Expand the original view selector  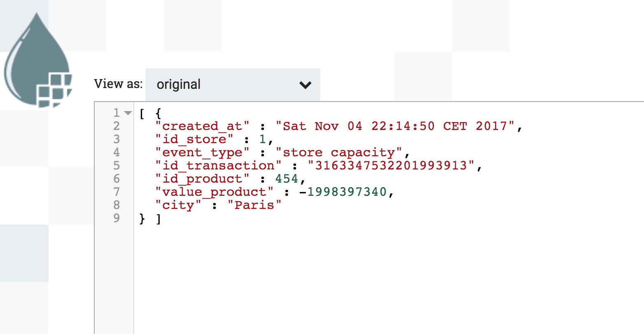pos(233,84)
